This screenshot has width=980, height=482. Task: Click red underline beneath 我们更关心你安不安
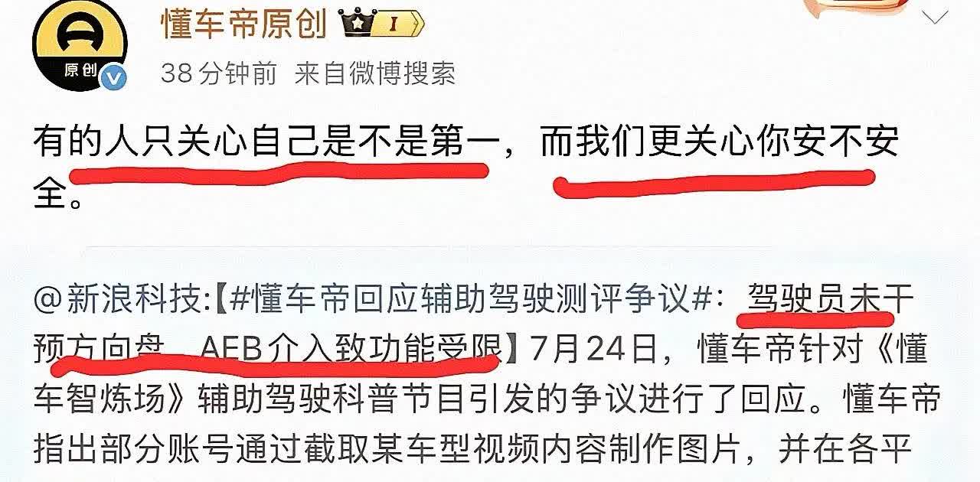click(x=714, y=182)
